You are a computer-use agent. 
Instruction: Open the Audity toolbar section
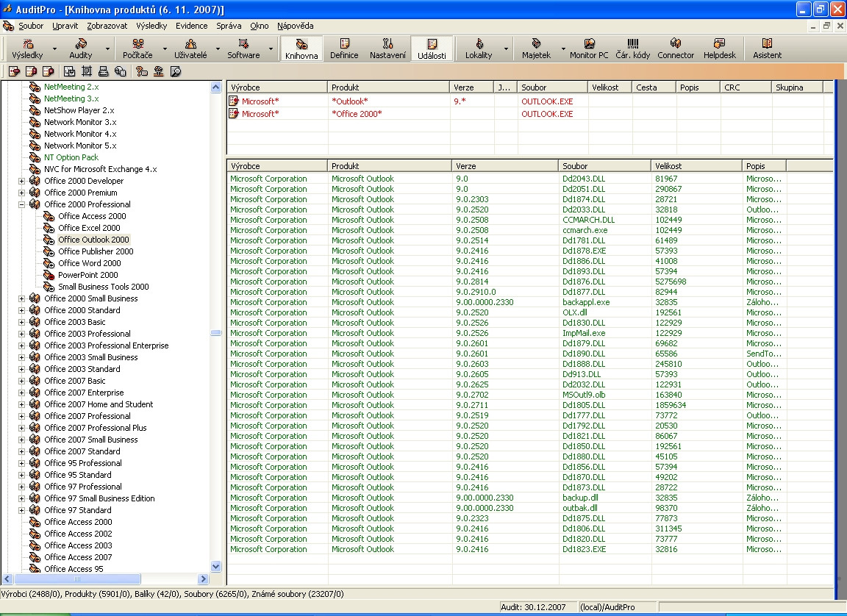(80, 49)
